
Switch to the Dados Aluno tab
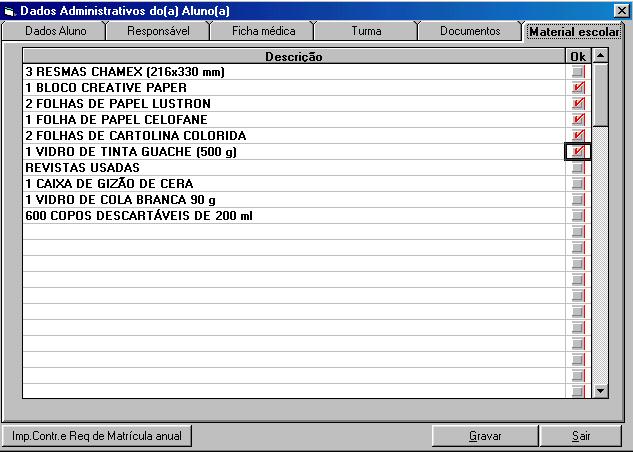pyautogui.click(x=55, y=31)
